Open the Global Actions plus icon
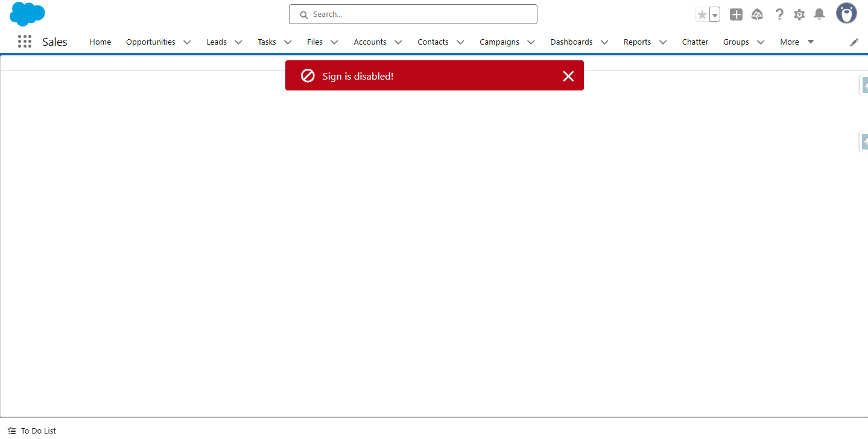 pyautogui.click(x=736, y=14)
